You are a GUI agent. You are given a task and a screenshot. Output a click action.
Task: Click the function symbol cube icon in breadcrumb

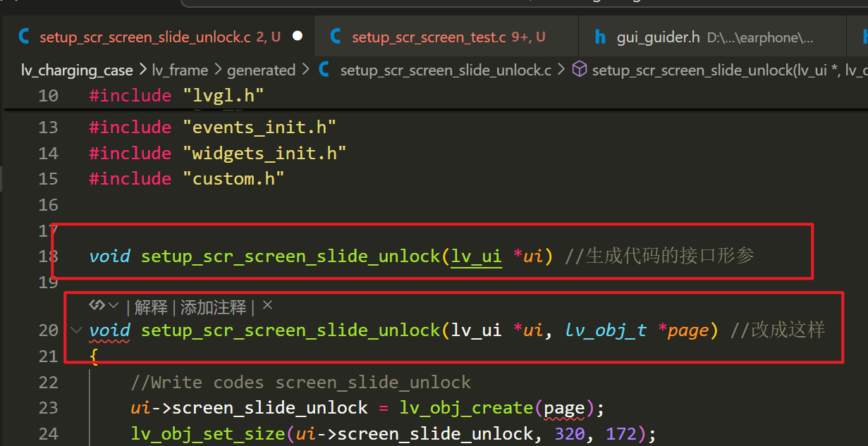(579, 70)
